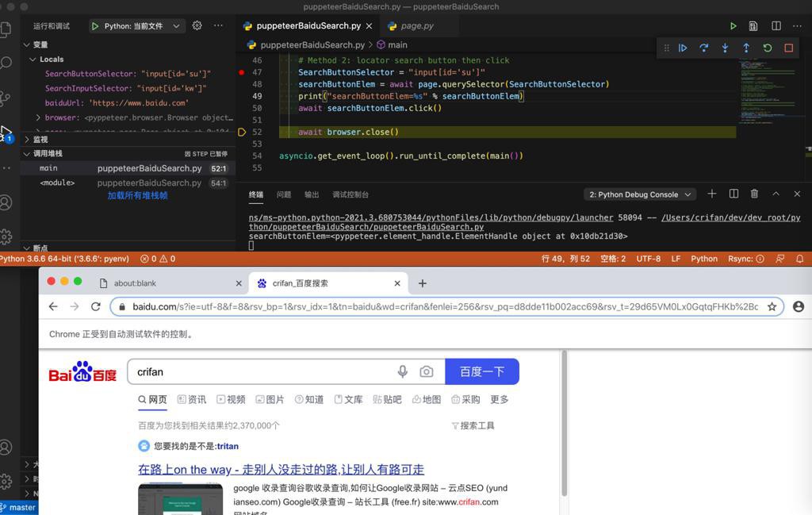This screenshot has height=515, width=812.
Task: Change UTF-8 encoding in the status bar
Action: [x=649, y=259]
